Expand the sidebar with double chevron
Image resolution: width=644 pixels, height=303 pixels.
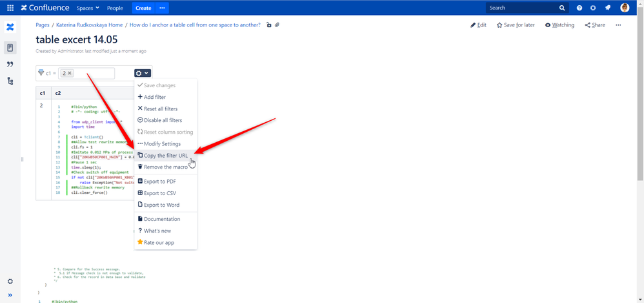pyautogui.click(x=10, y=295)
